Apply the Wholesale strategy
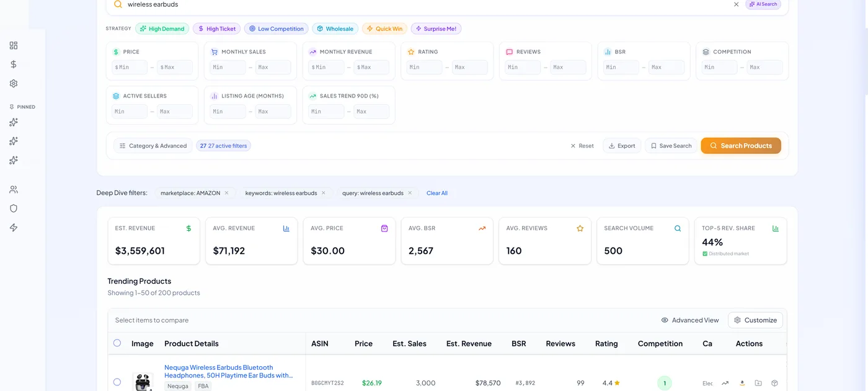Image resolution: width=868 pixels, height=391 pixels. point(335,29)
